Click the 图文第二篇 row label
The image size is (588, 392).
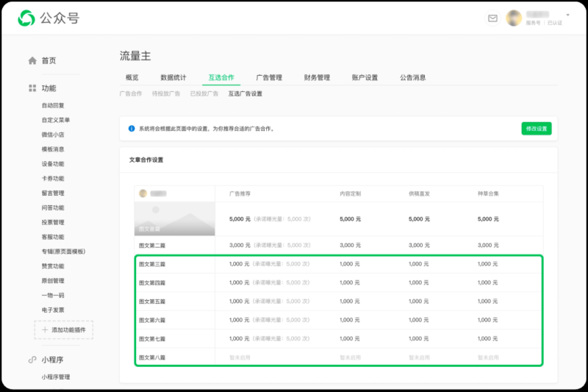tap(152, 246)
